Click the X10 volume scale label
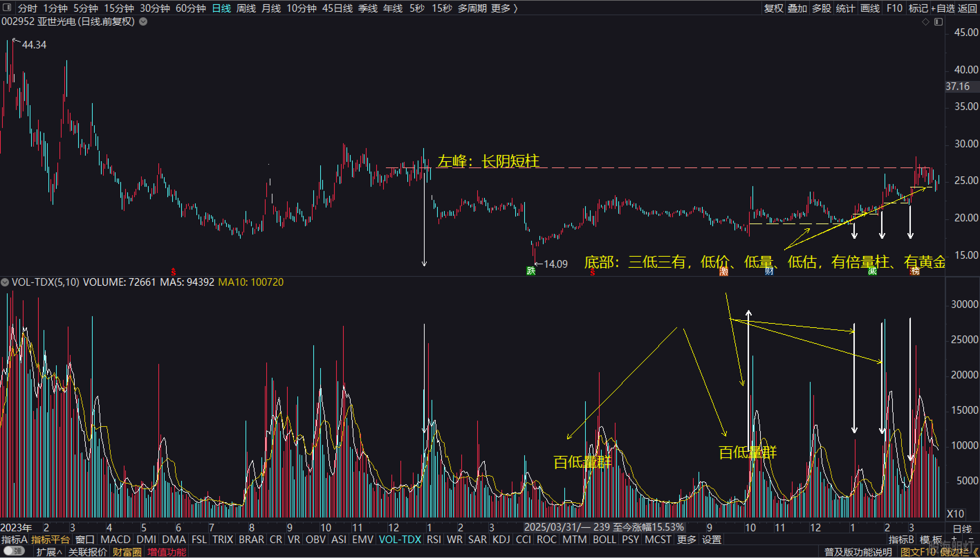 pyautogui.click(x=955, y=514)
